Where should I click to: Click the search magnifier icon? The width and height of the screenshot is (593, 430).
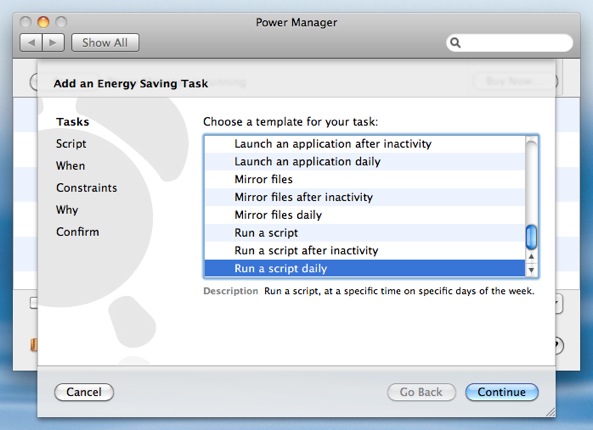coord(456,43)
